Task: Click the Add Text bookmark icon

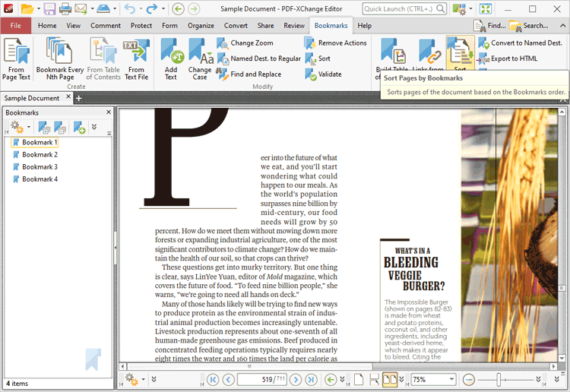Action: pos(170,58)
